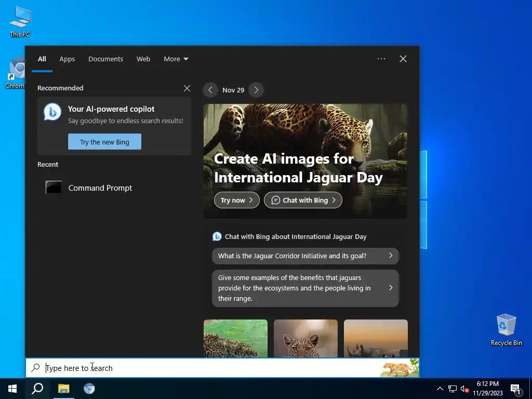
Task: Click the Try now button
Action: 237,200
